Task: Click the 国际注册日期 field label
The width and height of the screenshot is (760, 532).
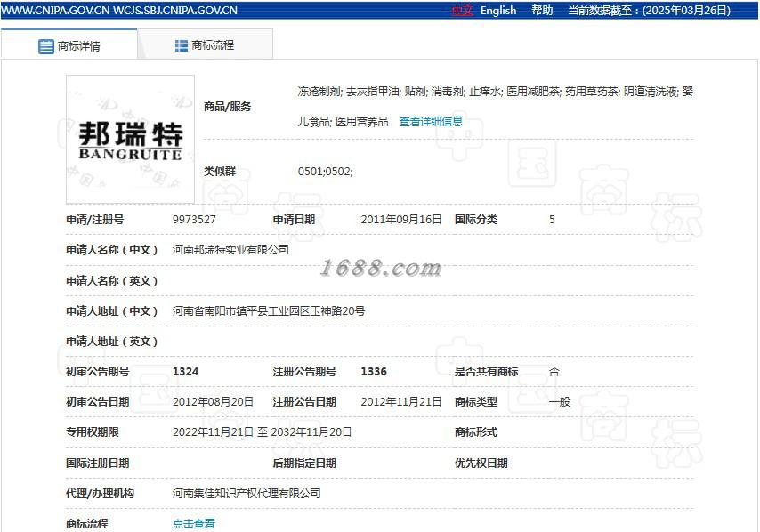Action: click(x=97, y=463)
